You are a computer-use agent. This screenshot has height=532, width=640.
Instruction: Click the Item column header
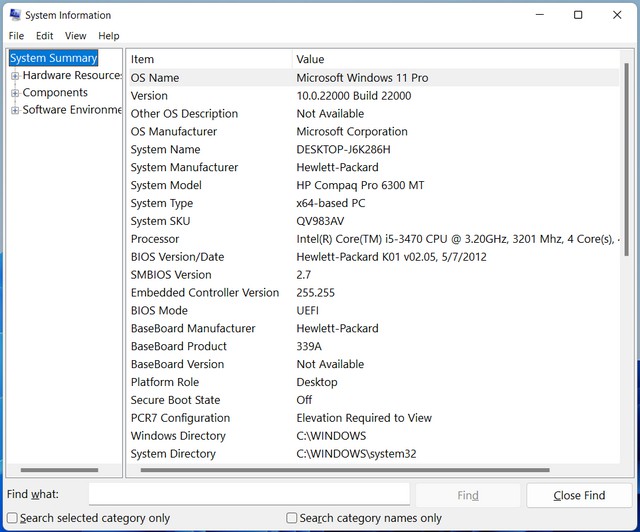click(x=210, y=59)
